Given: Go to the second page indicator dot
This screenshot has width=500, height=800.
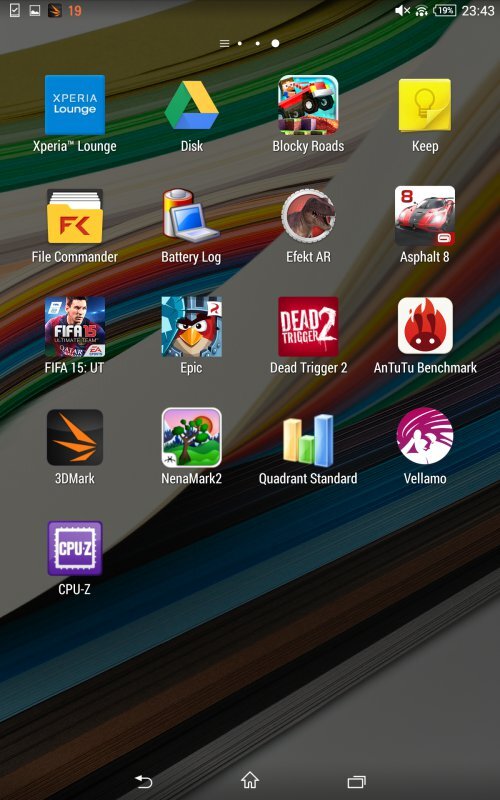Looking at the screenshot, I should (x=258, y=43).
